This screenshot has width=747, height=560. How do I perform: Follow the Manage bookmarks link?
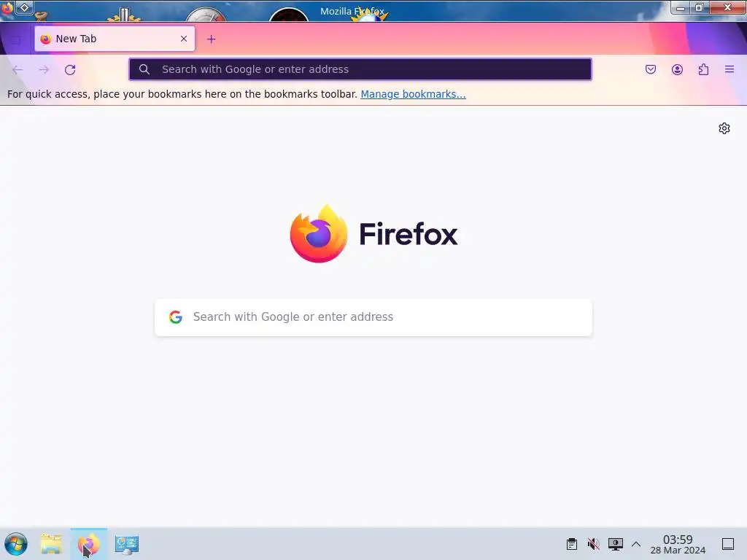click(413, 94)
